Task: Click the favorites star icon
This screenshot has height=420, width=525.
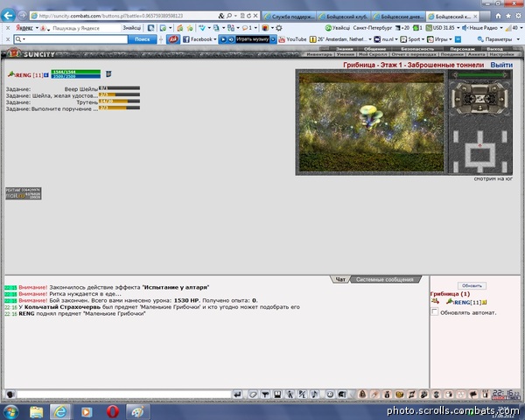Action: [508, 16]
